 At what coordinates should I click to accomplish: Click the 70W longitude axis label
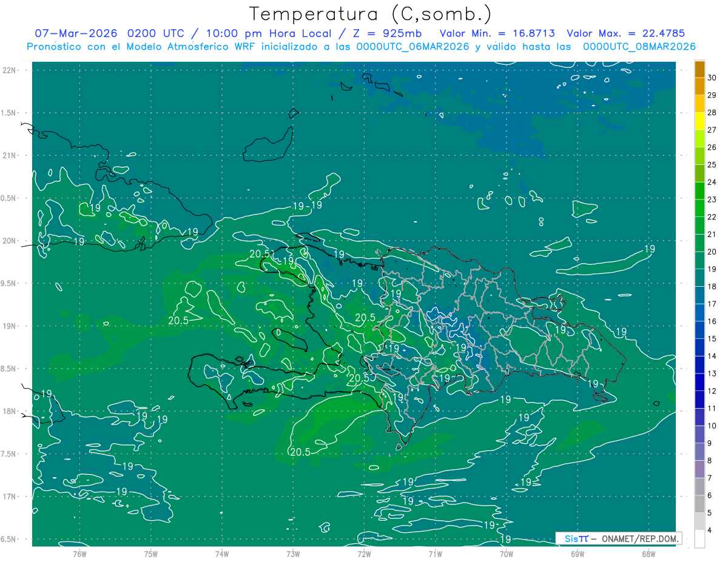(x=507, y=554)
